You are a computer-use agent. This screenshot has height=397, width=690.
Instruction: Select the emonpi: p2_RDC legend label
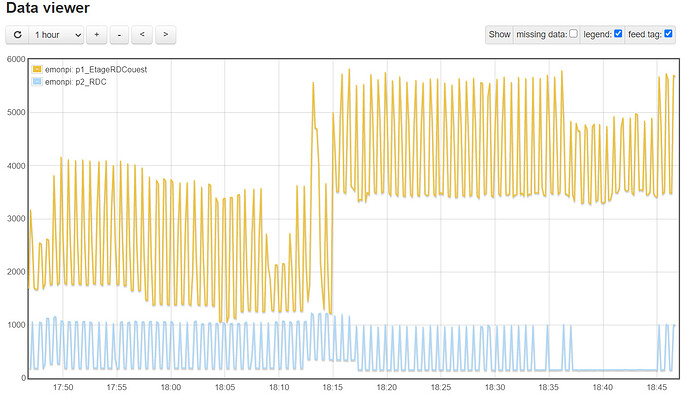click(x=76, y=82)
